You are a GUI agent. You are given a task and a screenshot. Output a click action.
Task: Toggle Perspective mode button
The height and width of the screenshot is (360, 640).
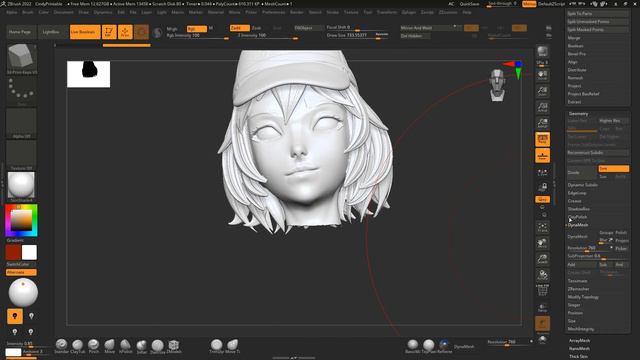pos(542,139)
